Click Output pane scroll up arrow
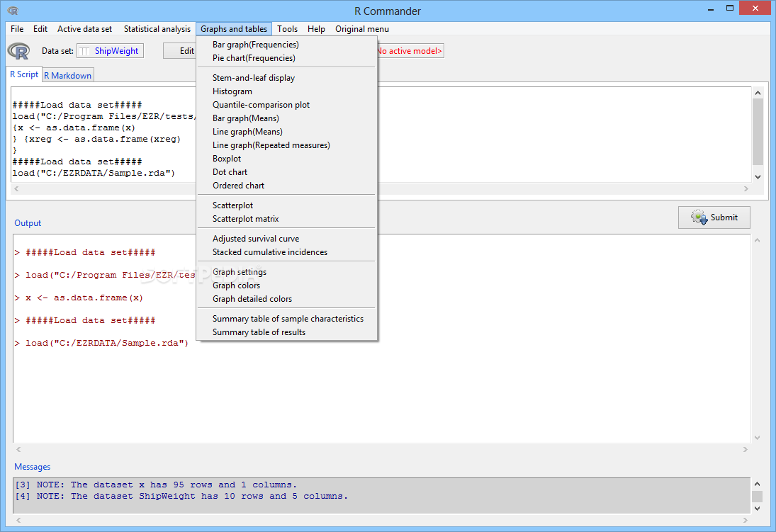776x532 pixels. (757, 240)
